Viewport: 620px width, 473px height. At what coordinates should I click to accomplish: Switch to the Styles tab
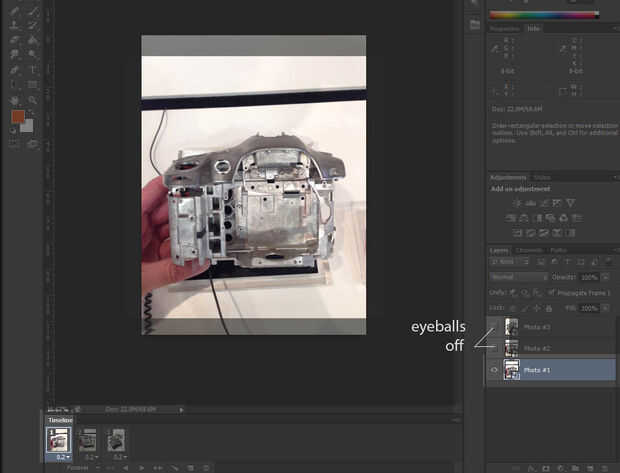point(540,178)
